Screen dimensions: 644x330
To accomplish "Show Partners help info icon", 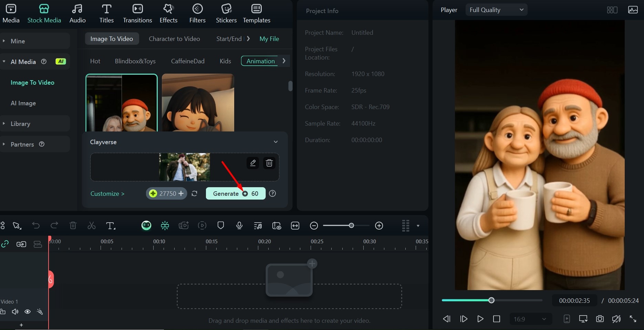I will (x=42, y=144).
